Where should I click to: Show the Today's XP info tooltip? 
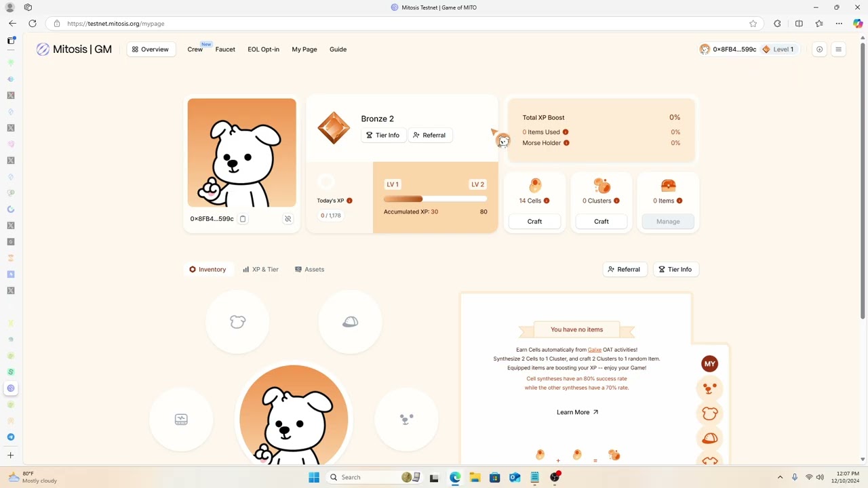tap(350, 201)
